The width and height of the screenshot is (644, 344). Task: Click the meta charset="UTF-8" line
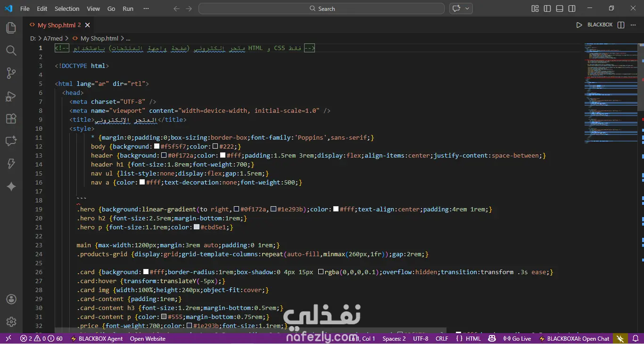click(x=113, y=101)
